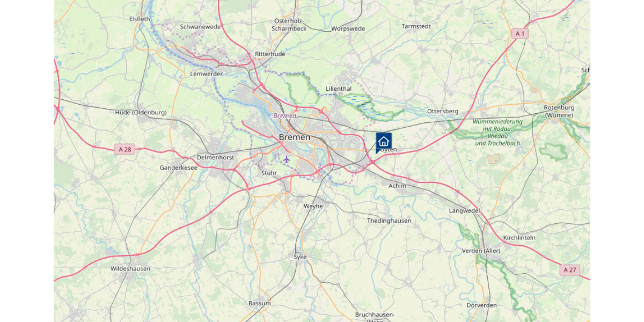Select the Ganderkesee label

coord(179,168)
